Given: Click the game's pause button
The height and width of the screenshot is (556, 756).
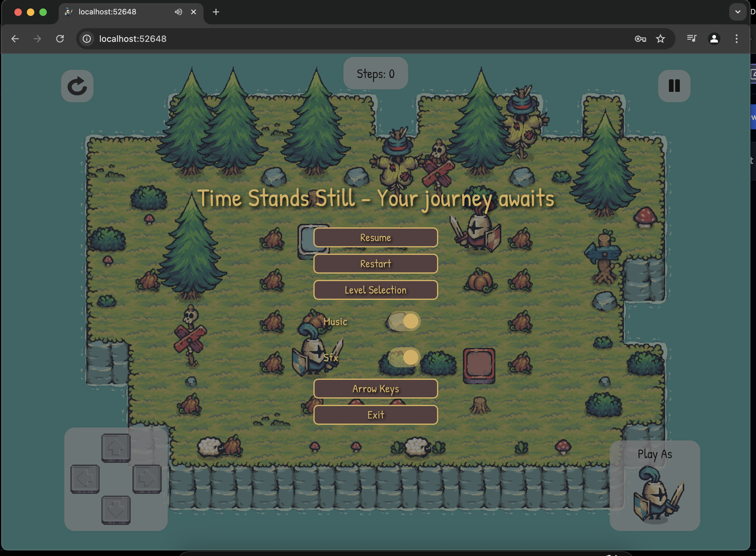Looking at the screenshot, I should pyautogui.click(x=674, y=86).
